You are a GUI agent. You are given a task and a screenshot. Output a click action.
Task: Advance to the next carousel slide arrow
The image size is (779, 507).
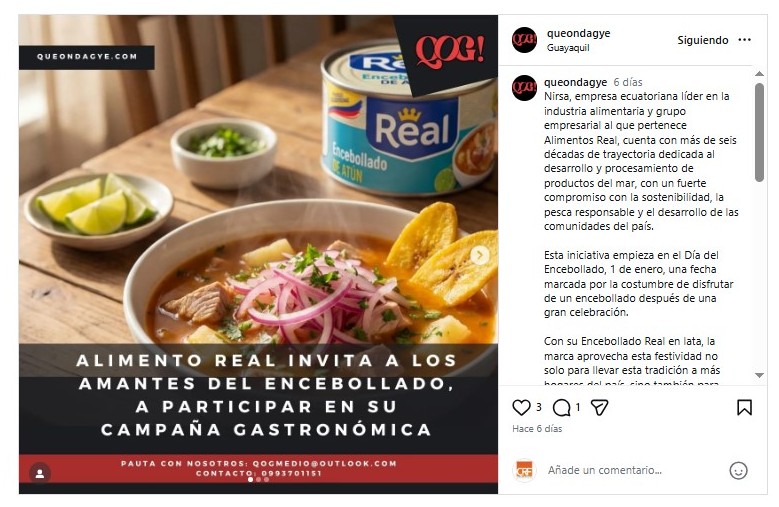[x=479, y=255]
